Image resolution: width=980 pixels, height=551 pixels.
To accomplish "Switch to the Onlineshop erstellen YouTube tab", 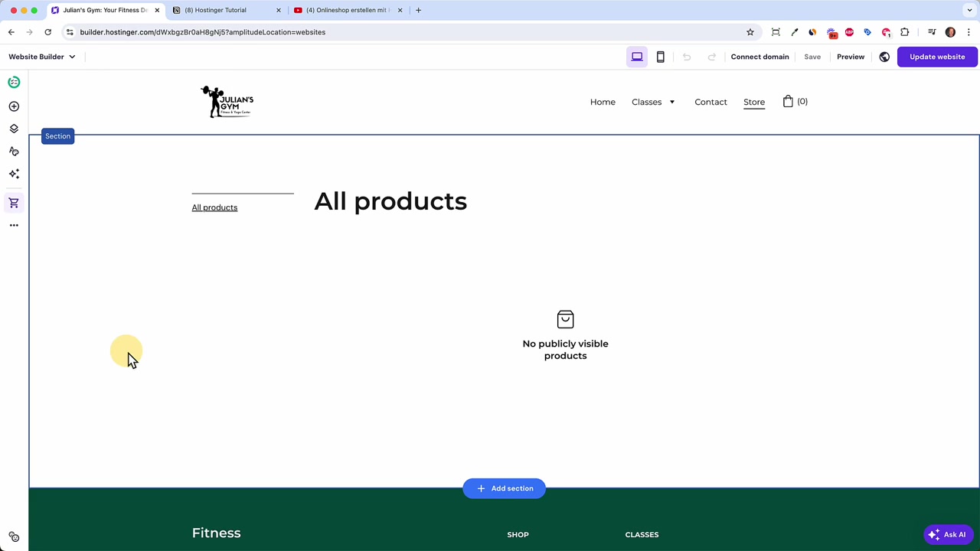I will click(348, 10).
